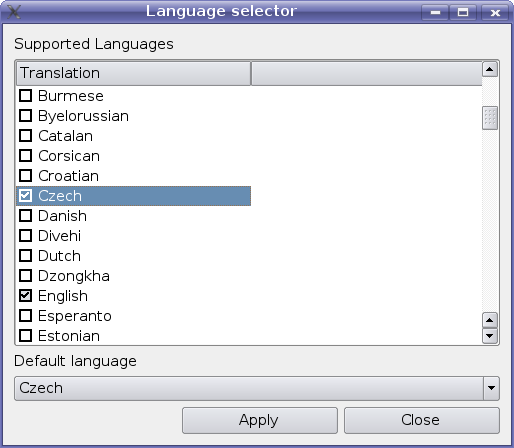Image resolution: width=514 pixels, height=448 pixels.
Task: Select the Dzongkha language row
Action: point(133,276)
